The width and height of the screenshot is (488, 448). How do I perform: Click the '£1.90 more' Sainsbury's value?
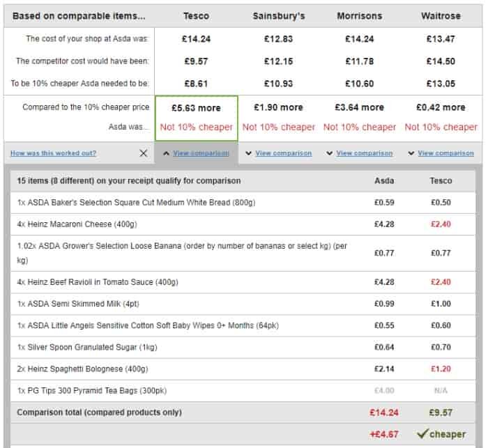coord(279,107)
